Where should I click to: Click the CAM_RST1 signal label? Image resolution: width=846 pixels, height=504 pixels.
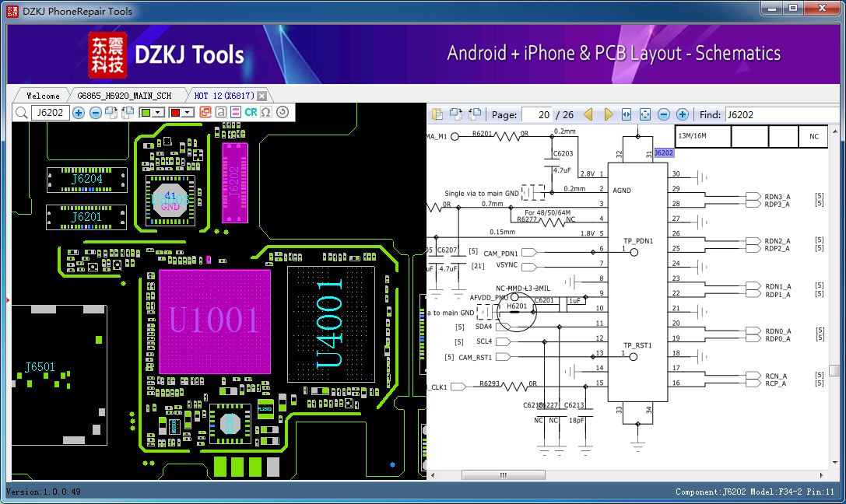pyautogui.click(x=476, y=357)
